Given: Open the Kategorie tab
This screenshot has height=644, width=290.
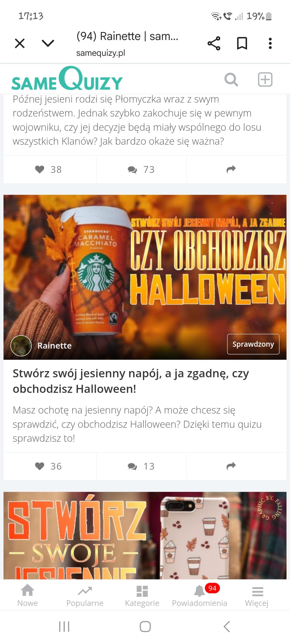Looking at the screenshot, I should (x=142, y=595).
